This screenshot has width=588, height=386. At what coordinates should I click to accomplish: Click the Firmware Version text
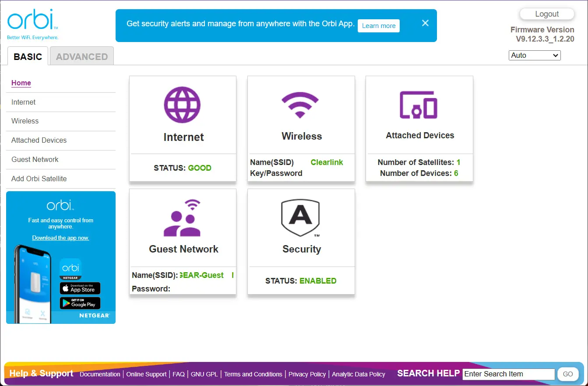coord(542,34)
